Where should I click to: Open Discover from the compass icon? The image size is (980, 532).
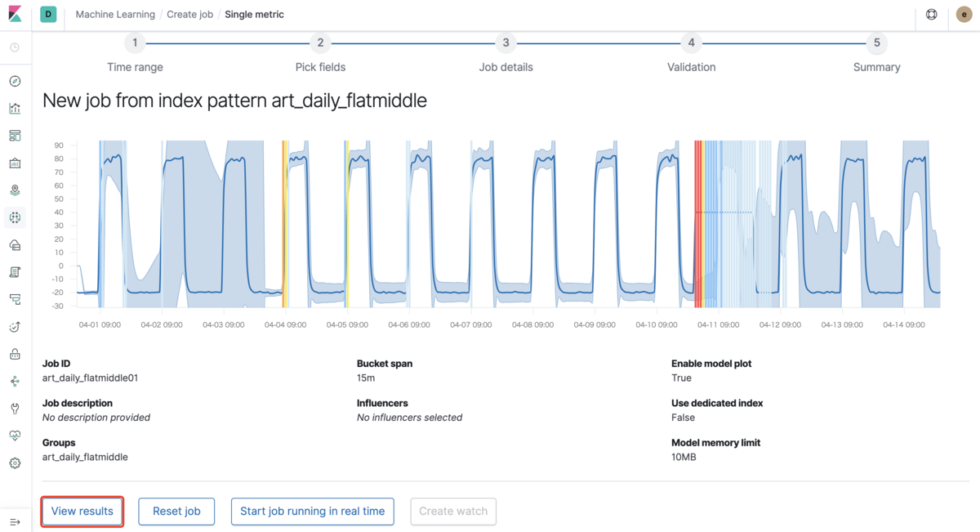[15, 81]
